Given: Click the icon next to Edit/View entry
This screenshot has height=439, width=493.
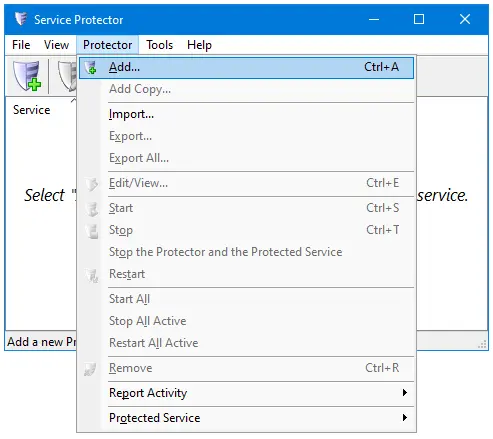Looking at the screenshot, I should pyautogui.click(x=91, y=184).
